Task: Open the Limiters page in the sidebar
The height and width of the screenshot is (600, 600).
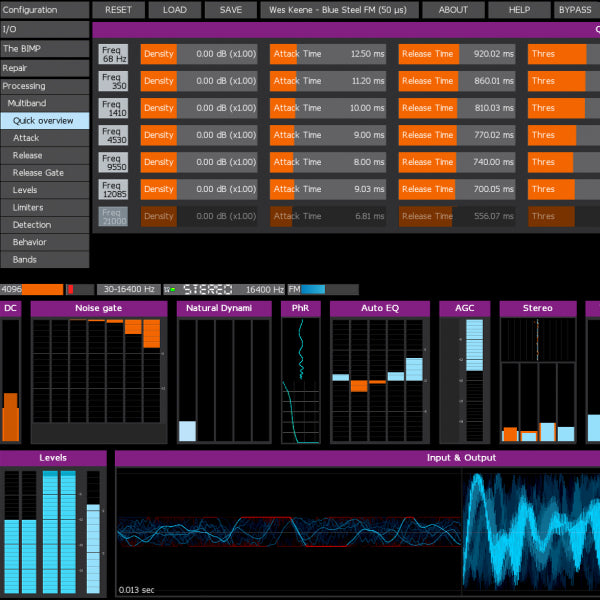Action: tap(44, 207)
